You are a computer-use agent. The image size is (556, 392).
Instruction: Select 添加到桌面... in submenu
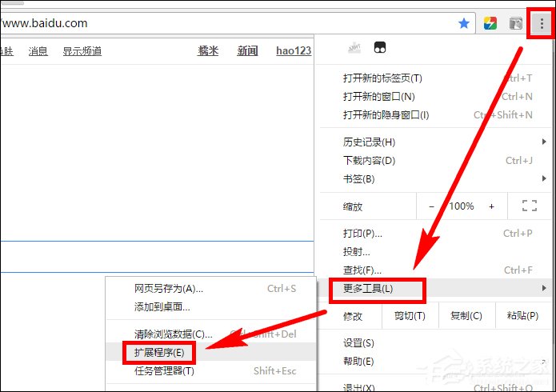click(x=211, y=307)
